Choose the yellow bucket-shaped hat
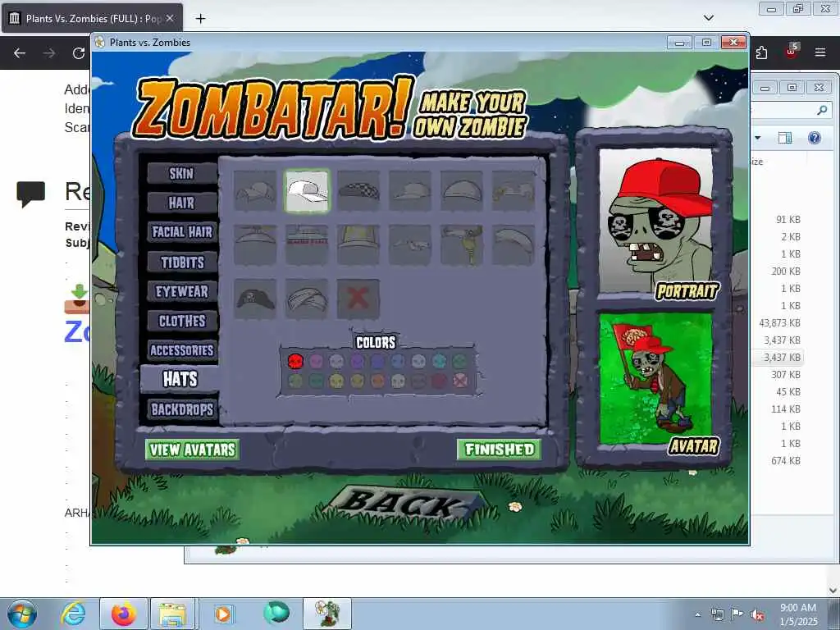The height and width of the screenshot is (630, 840). [358, 244]
